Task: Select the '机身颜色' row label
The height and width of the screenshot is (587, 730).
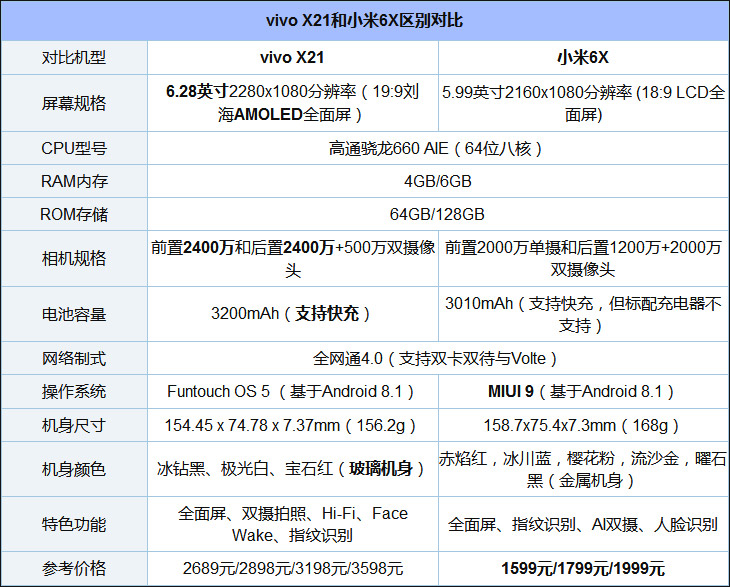Action: [x=74, y=469]
